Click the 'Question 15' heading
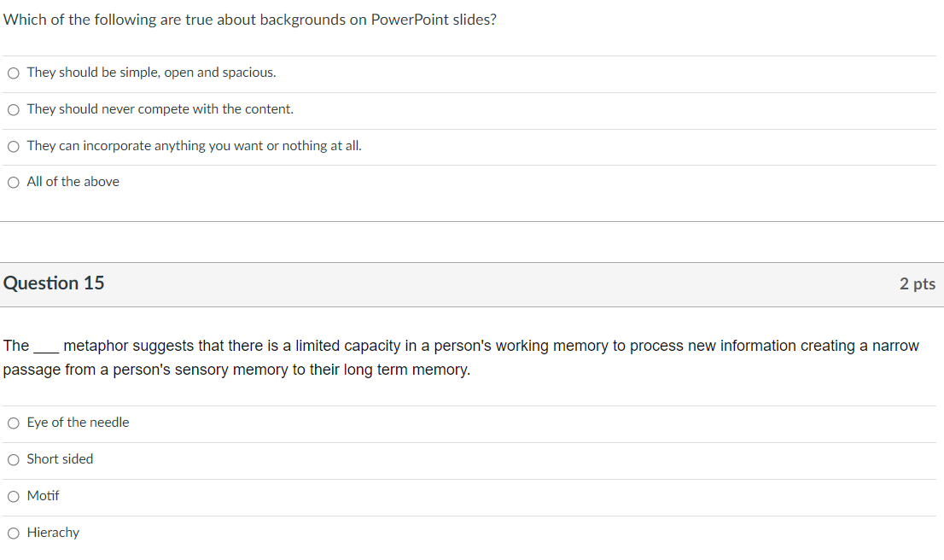The image size is (944, 560). [x=54, y=283]
